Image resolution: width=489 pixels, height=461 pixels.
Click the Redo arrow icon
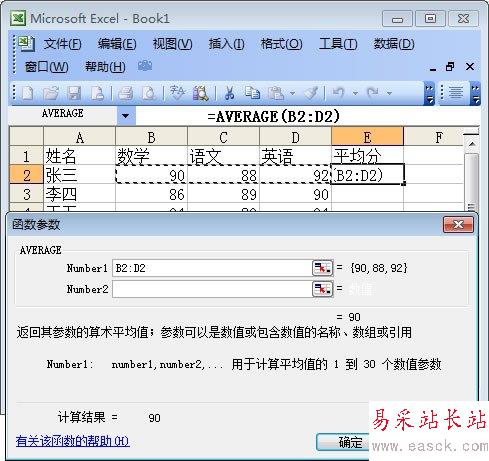point(372,93)
